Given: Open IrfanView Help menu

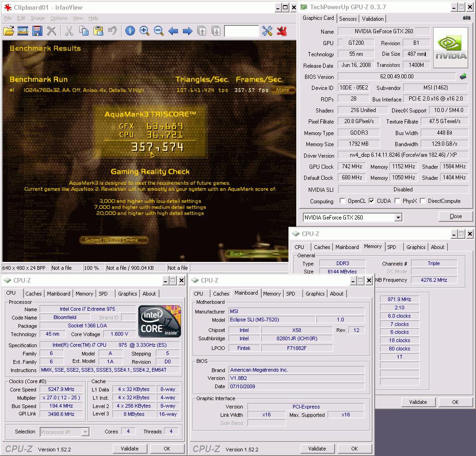Looking at the screenshot, I should pos(93,18).
